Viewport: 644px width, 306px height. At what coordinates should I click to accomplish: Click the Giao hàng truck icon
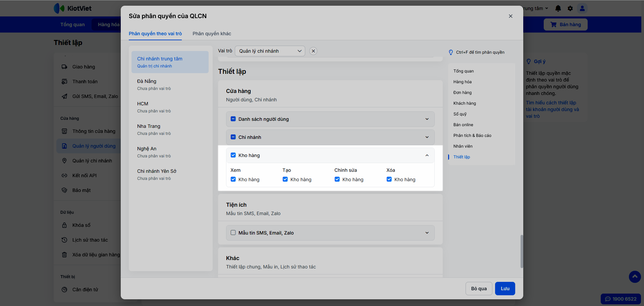click(x=64, y=67)
